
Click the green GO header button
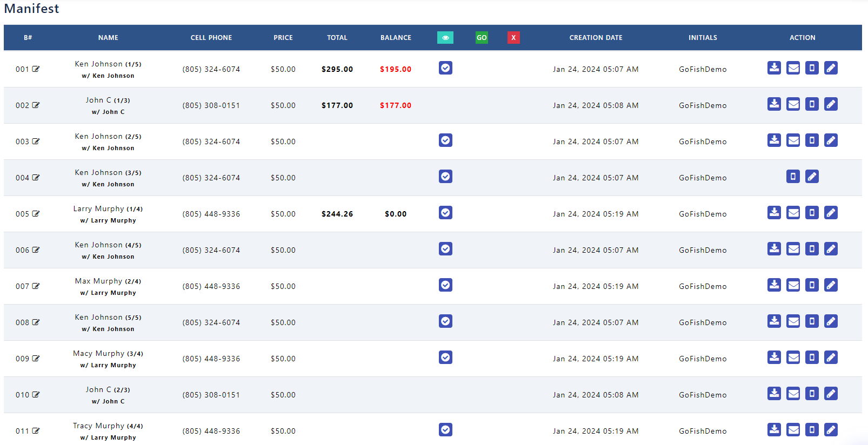[x=482, y=38]
